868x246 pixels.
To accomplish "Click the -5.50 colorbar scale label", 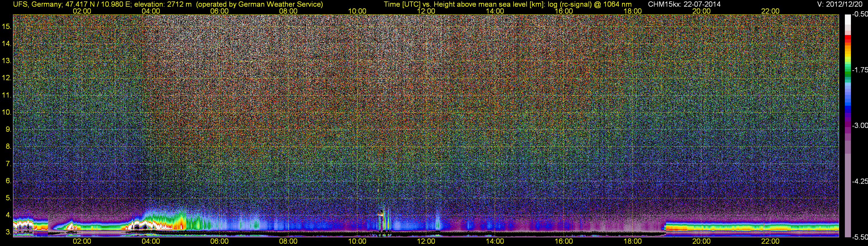I will [860, 237].
